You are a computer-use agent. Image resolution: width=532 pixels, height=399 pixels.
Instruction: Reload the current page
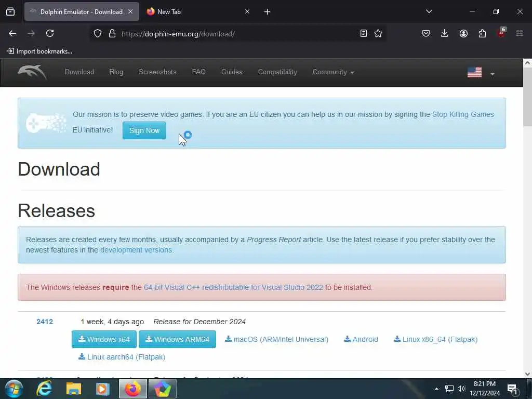coord(50,33)
